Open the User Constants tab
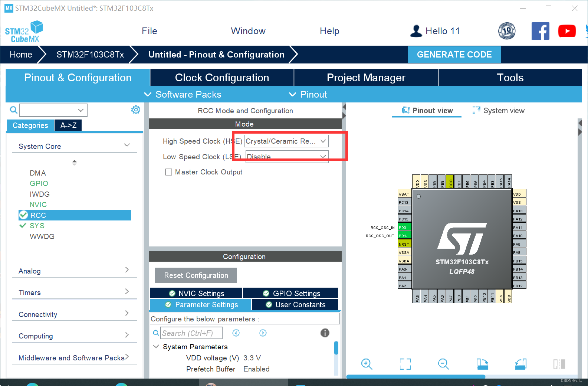Viewport: 588px width, 386px height. [x=295, y=305]
